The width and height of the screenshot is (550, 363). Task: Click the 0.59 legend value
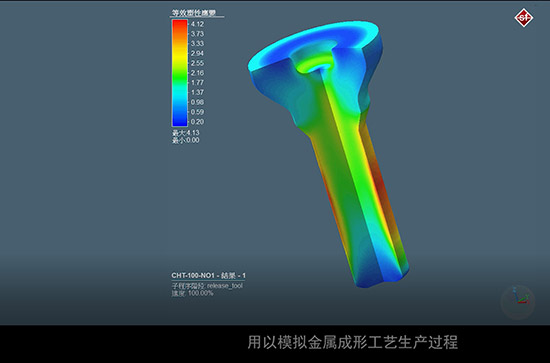point(197,112)
